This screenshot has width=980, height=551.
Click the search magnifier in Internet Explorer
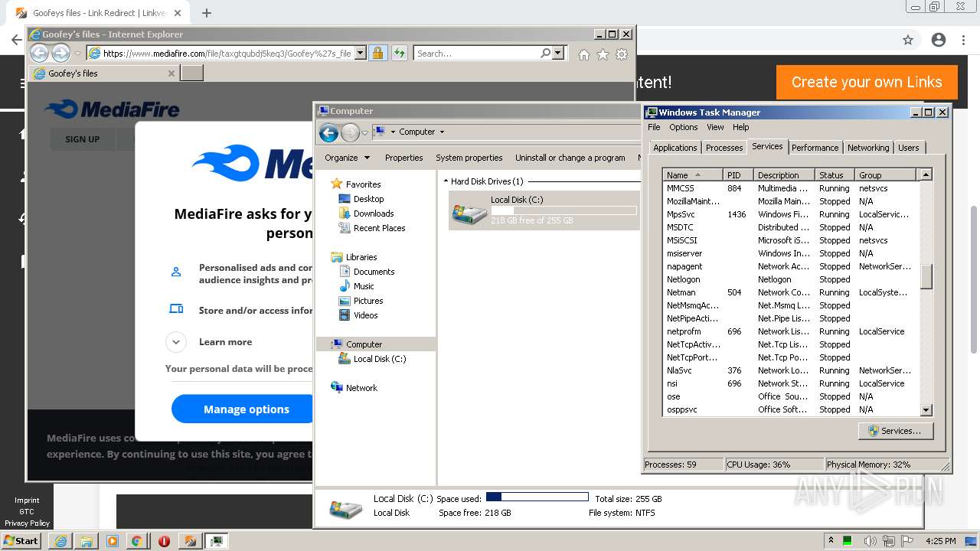(x=545, y=53)
